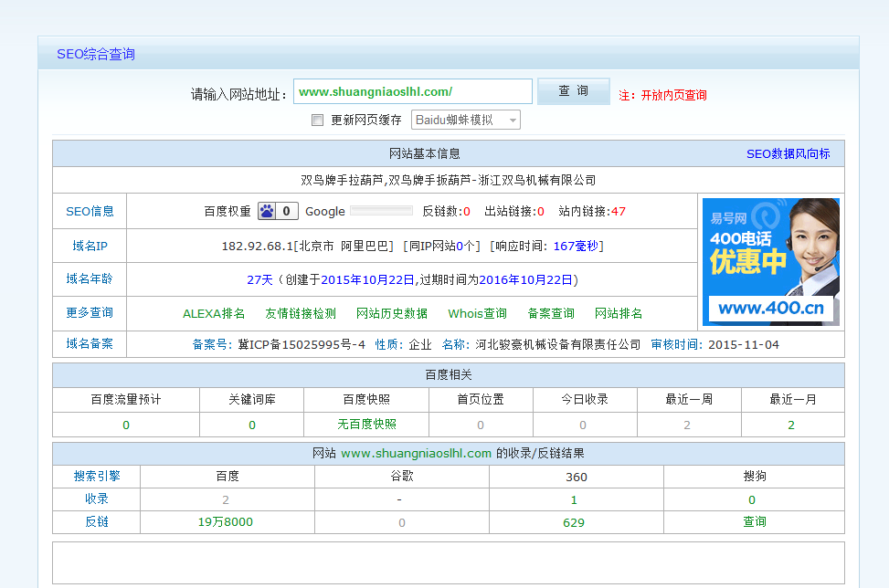Click 搜狗 indexed count 0

[x=752, y=500]
